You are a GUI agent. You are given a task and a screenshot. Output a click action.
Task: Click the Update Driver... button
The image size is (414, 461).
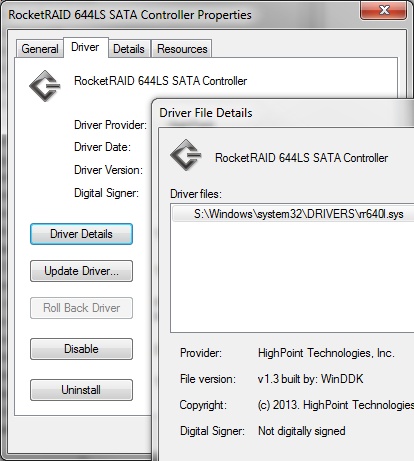click(81, 271)
